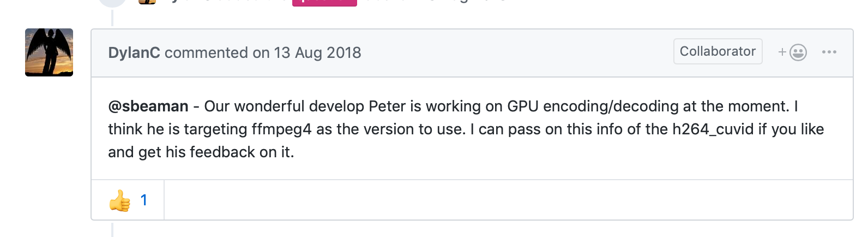Screen dimensions: 868x237
Task: Open the 13 Aug 2018 timestamp permalink
Action: 317,52
